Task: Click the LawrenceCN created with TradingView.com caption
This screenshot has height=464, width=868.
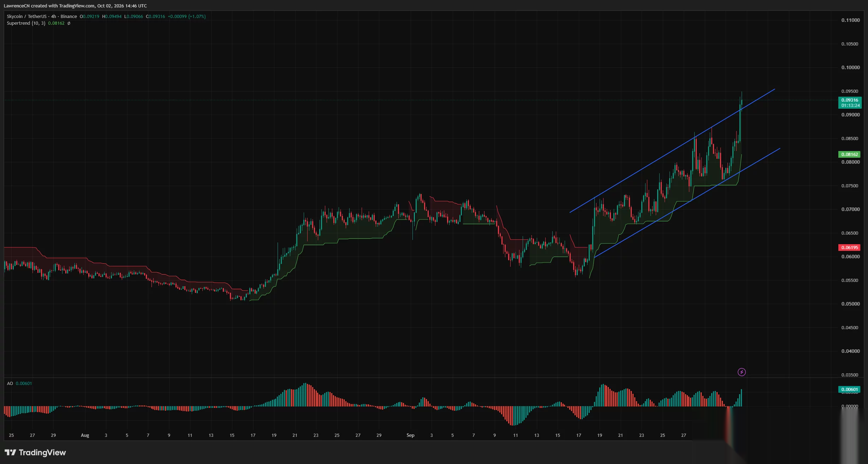Action: pyautogui.click(x=75, y=6)
